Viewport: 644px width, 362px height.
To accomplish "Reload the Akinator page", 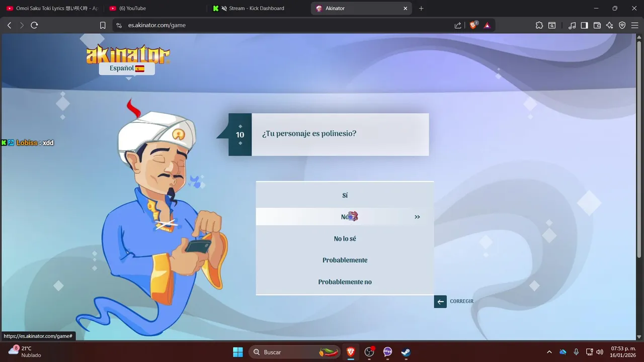I will pos(34,25).
